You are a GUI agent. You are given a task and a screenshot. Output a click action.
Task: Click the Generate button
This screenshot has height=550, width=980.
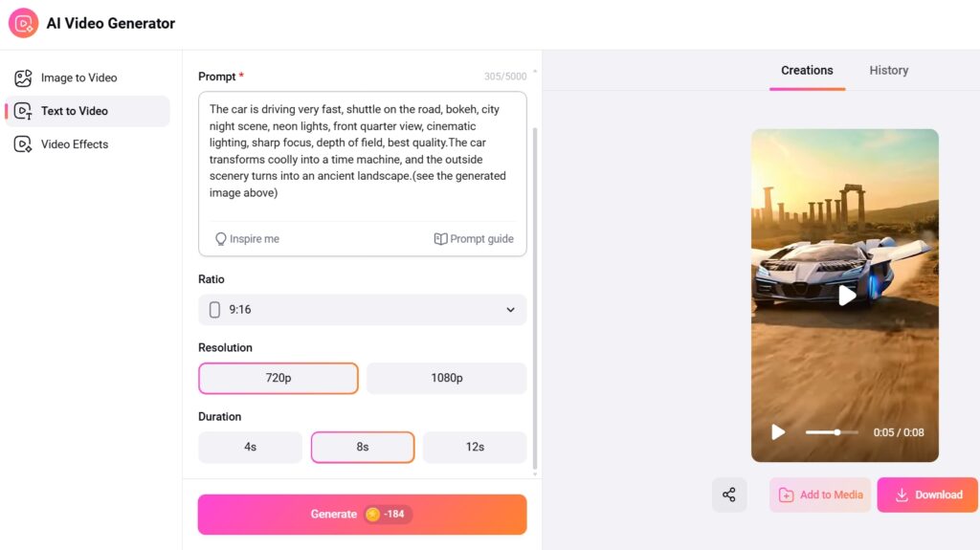(x=362, y=515)
